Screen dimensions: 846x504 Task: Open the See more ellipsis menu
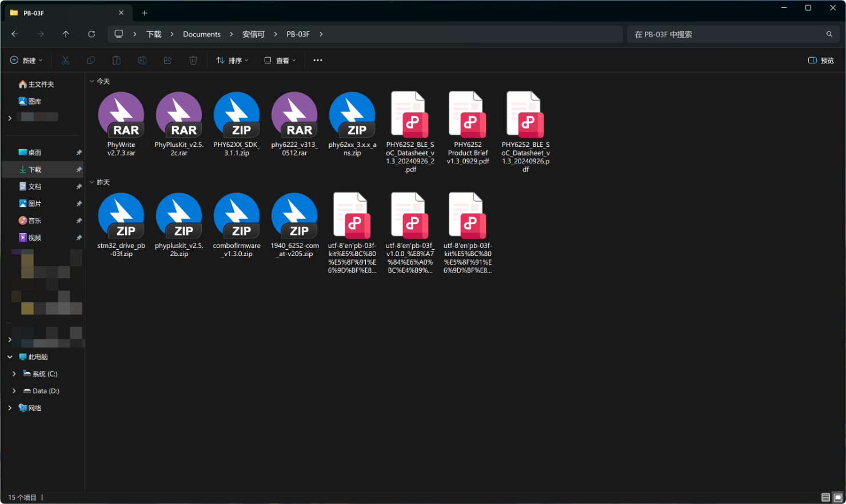pyautogui.click(x=318, y=60)
